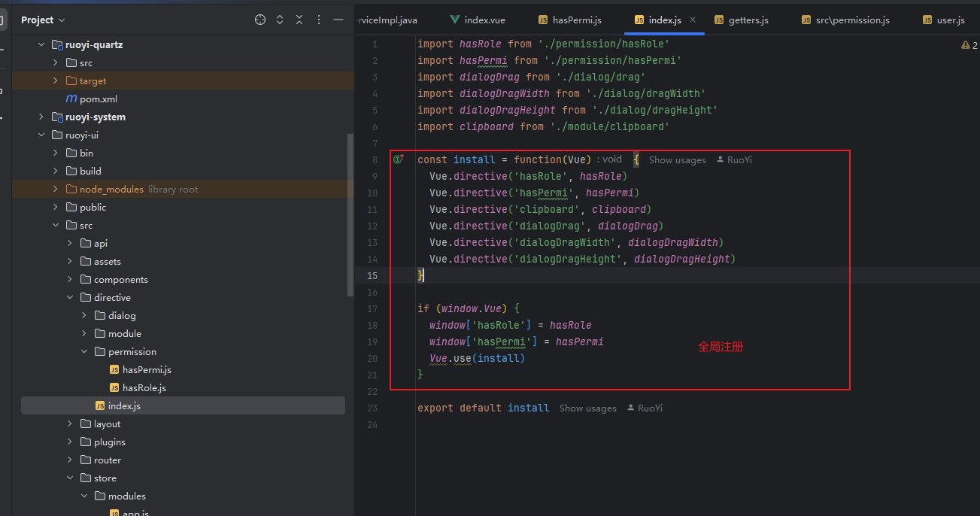The height and width of the screenshot is (516, 980).
Task: Expand the dialog folder
Action: pyautogui.click(x=84, y=315)
